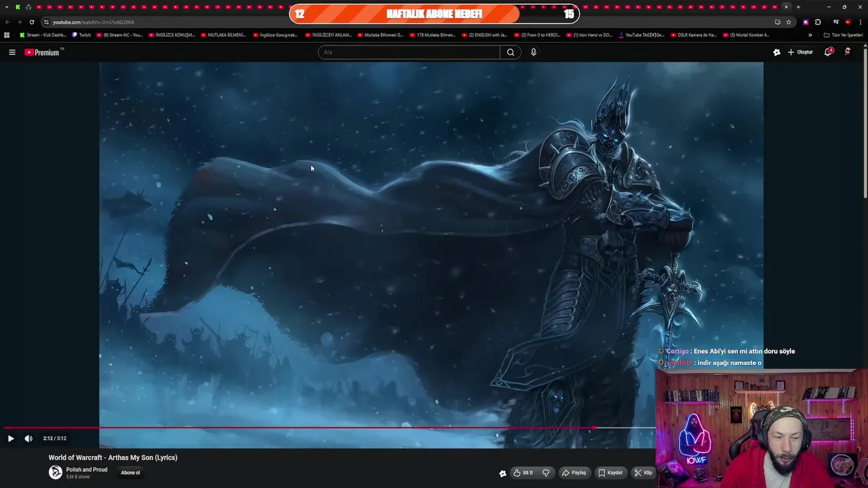Dislike the video with thumbs down

click(546, 473)
